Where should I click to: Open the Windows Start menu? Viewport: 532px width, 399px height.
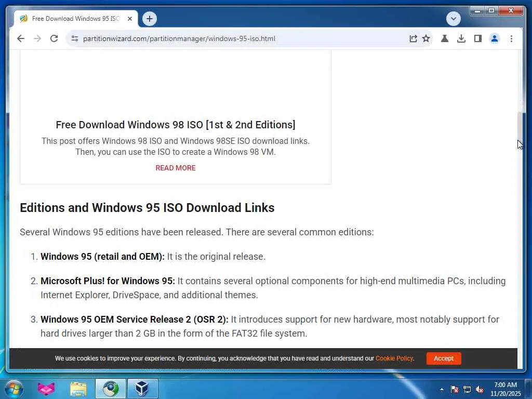pyautogui.click(x=14, y=389)
